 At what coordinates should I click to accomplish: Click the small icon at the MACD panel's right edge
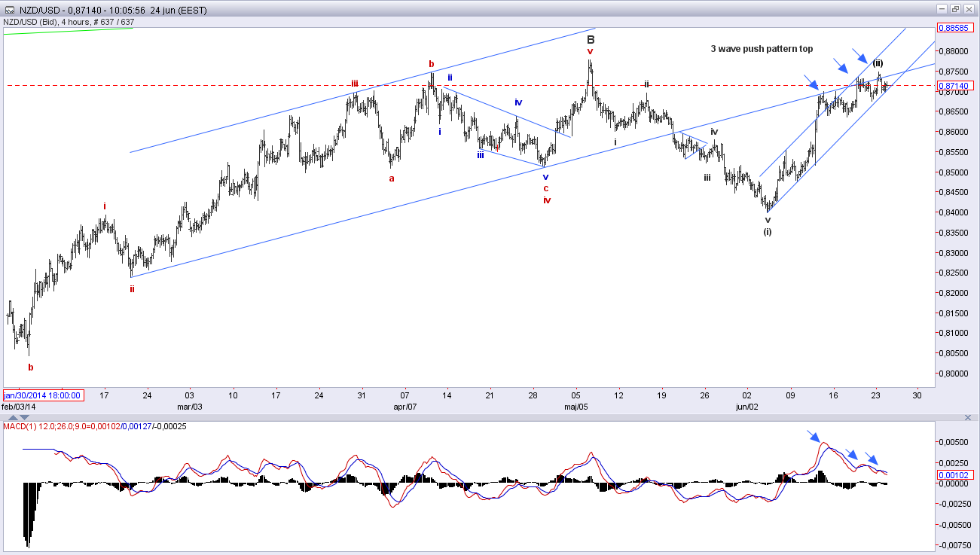pyautogui.click(x=968, y=416)
